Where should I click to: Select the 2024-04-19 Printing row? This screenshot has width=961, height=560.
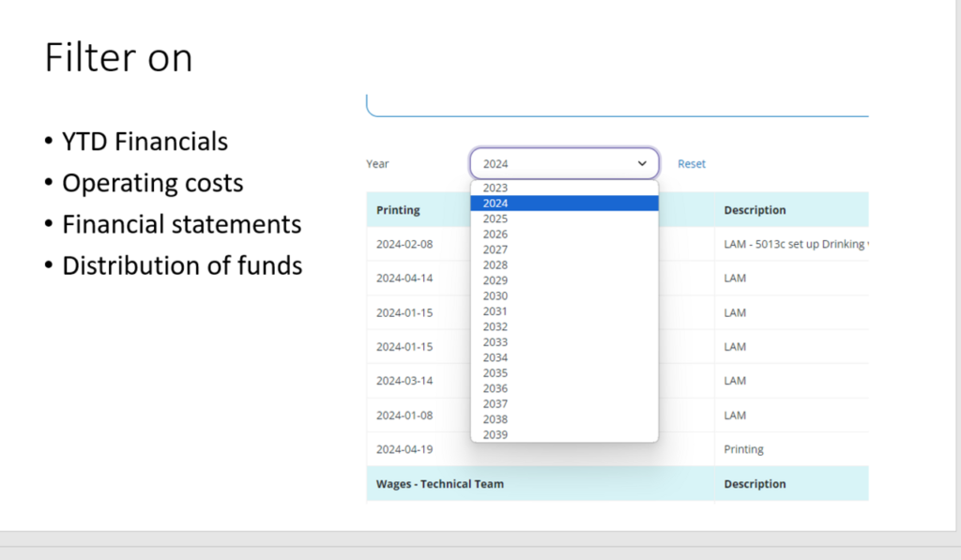(404, 449)
